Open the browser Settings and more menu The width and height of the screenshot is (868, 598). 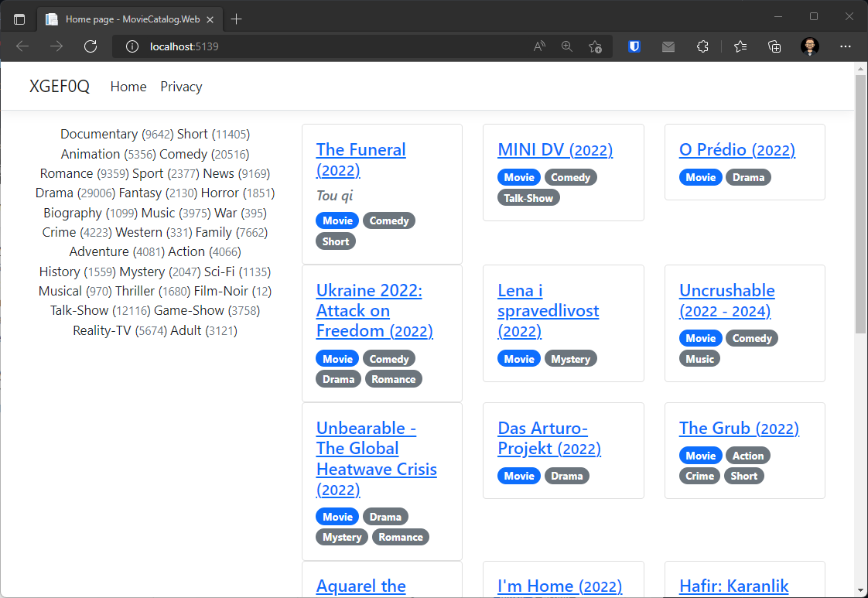click(845, 46)
